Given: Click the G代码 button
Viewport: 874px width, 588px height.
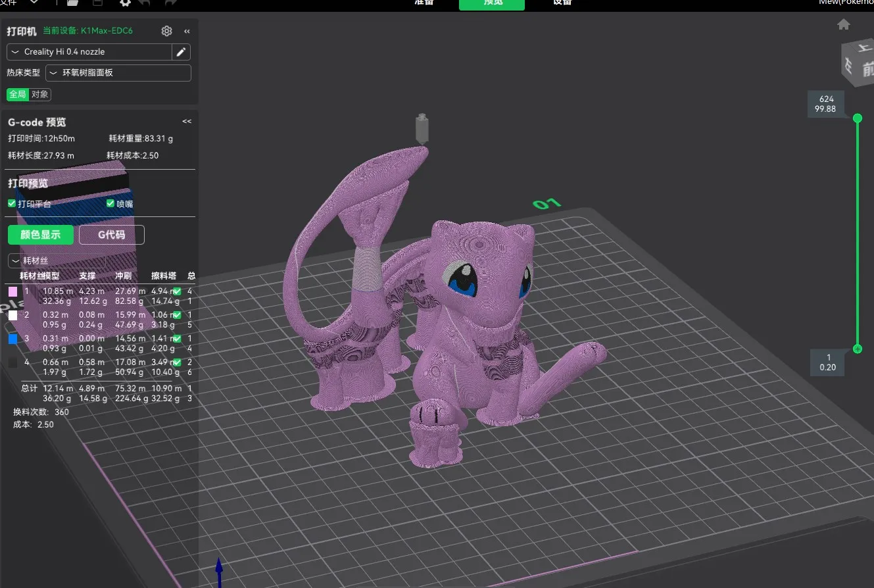Looking at the screenshot, I should point(112,235).
